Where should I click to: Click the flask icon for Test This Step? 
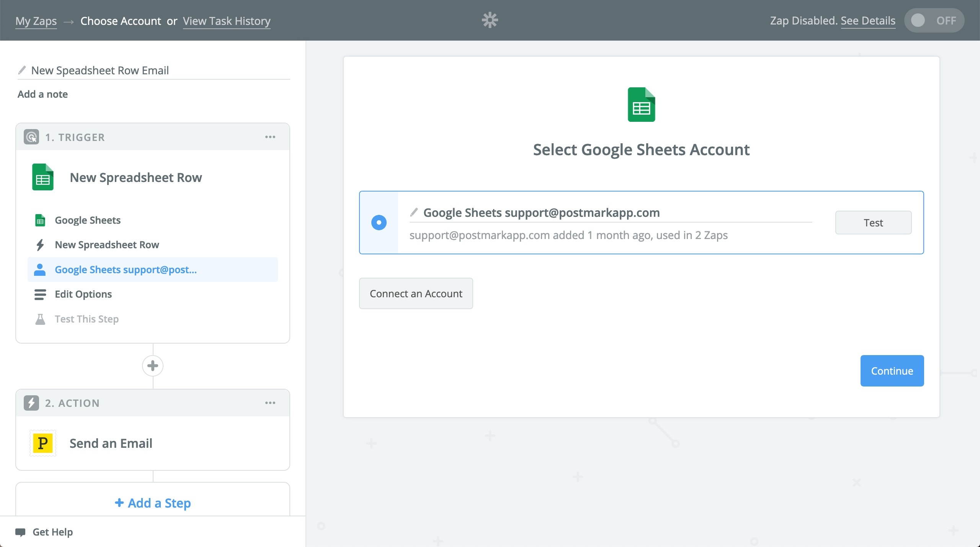(40, 319)
